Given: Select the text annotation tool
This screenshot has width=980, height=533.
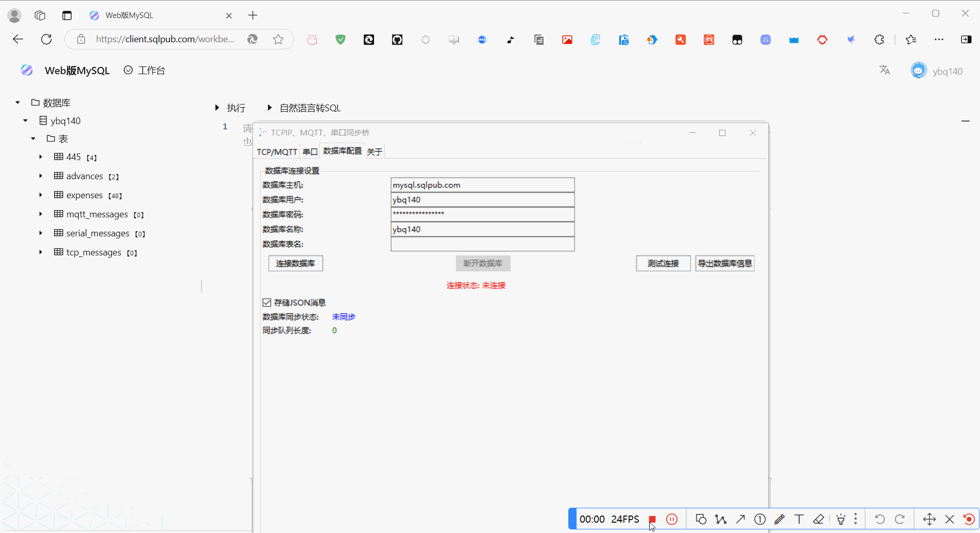Looking at the screenshot, I should pyautogui.click(x=799, y=519).
